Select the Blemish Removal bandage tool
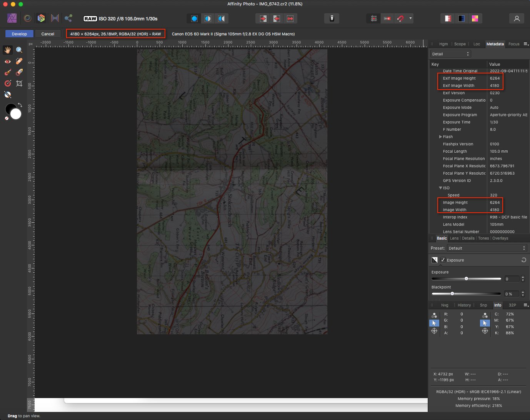 pyautogui.click(x=19, y=61)
